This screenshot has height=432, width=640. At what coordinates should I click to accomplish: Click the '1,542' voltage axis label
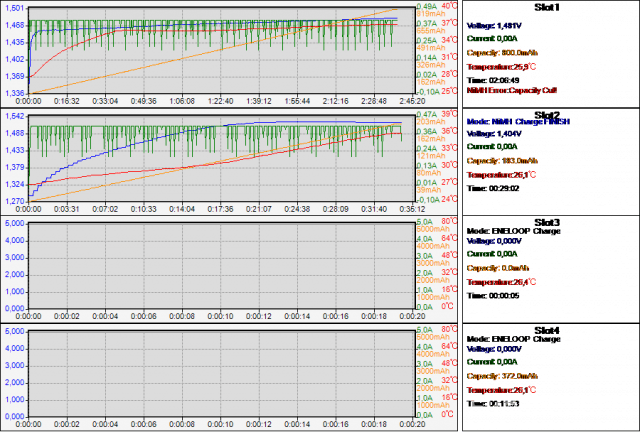[x=14, y=116]
